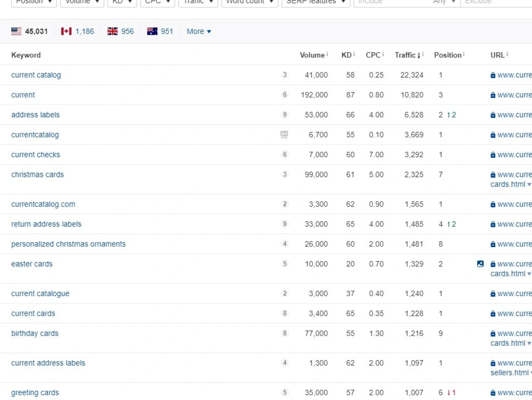Click the 22,324 traffic value
Image resolution: width=532 pixels, height=400 pixels.
point(412,75)
